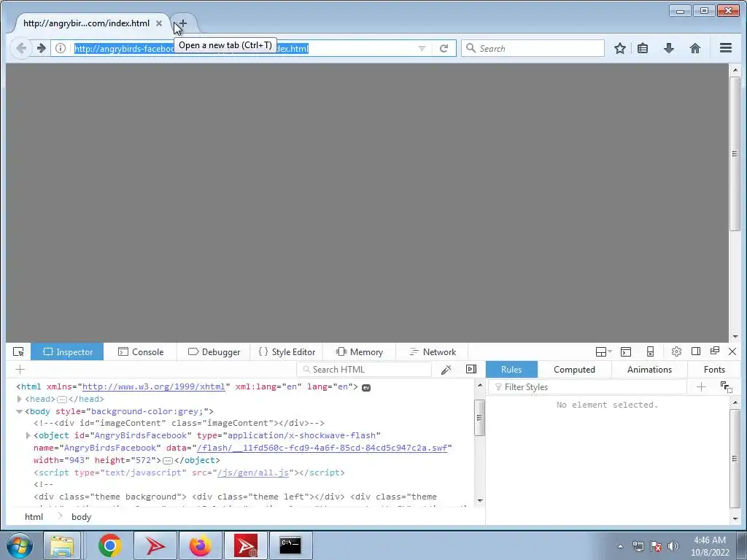The width and height of the screenshot is (747, 560).
Task: Click the markup view scrollbar thumb
Action: 479,418
